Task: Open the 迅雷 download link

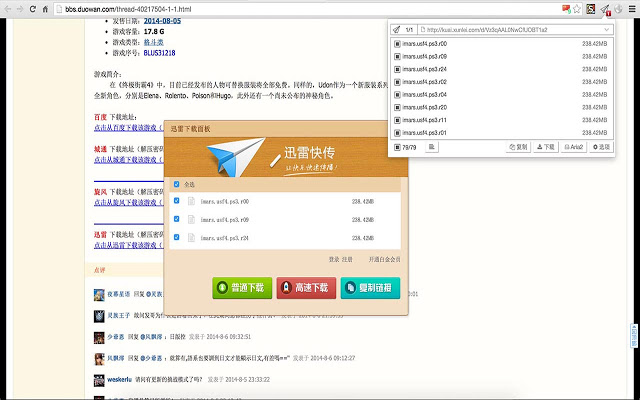Action: pos(129,245)
